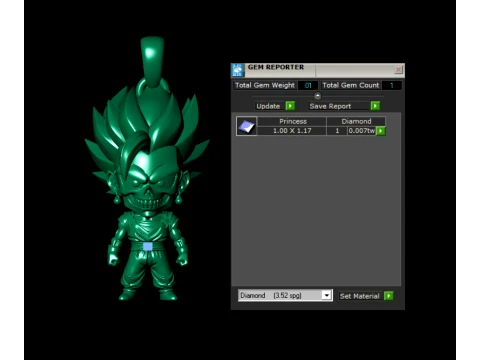Click the green arrow beside Set Material
This screenshot has height=360, width=480.
point(388,296)
